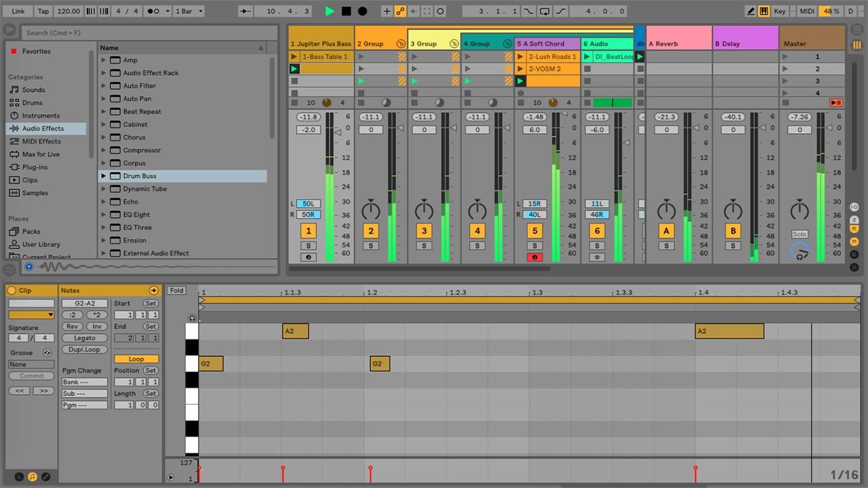868x488 pixels.
Task: Click the Legato button
Action: [85, 338]
